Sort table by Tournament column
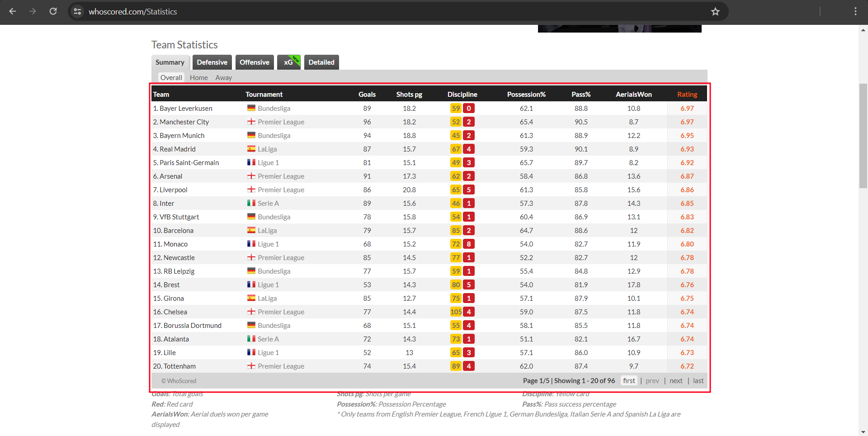 point(264,95)
